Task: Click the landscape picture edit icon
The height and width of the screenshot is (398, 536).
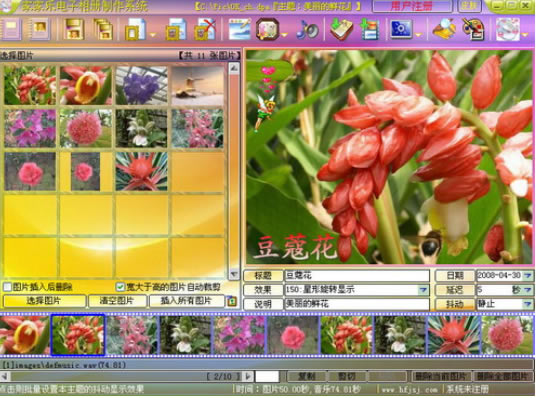Action: pos(239,30)
